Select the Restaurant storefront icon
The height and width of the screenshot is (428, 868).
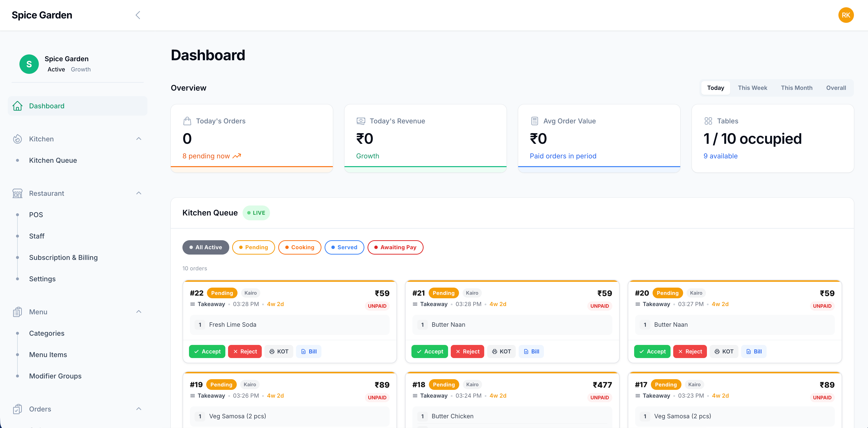tap(17, 193)
